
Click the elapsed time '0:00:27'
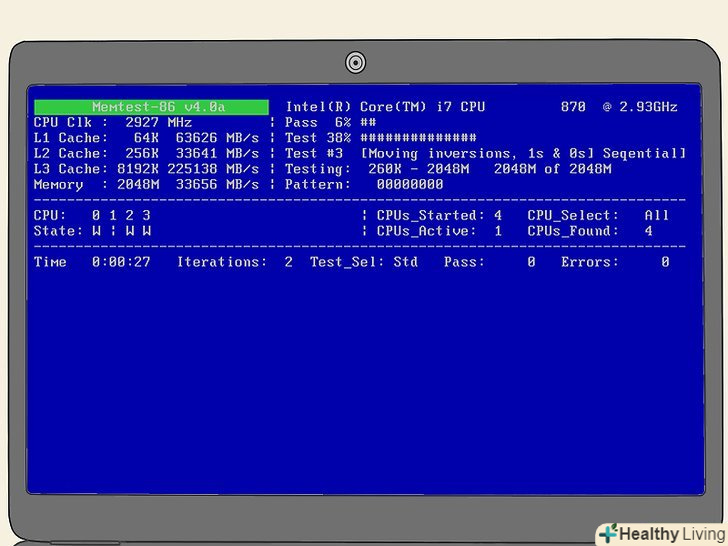click(x=121, y=262)
